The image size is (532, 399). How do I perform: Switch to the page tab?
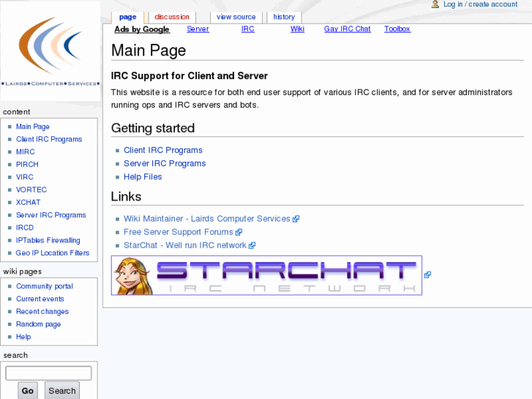pos(127,17)
